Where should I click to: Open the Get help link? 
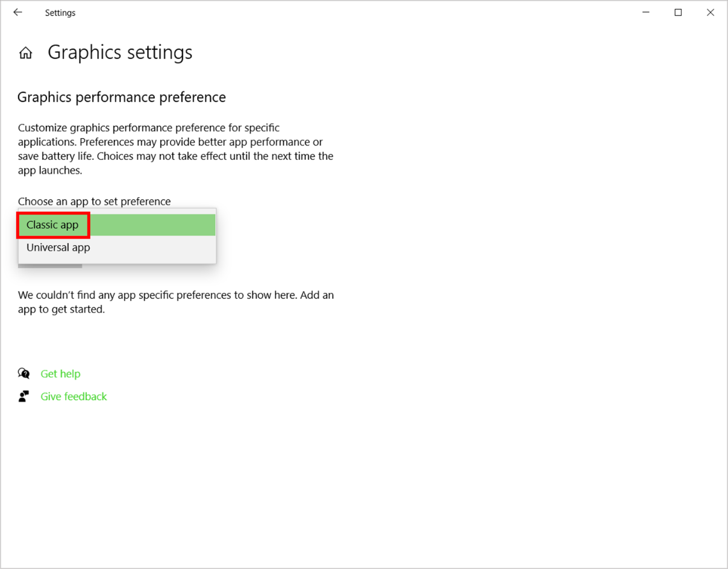(60, 374)
